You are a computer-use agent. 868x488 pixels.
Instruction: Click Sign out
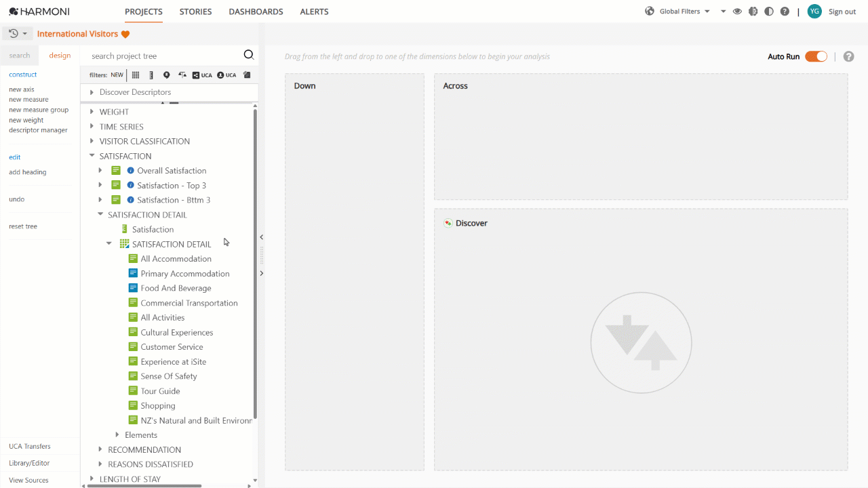842,12
